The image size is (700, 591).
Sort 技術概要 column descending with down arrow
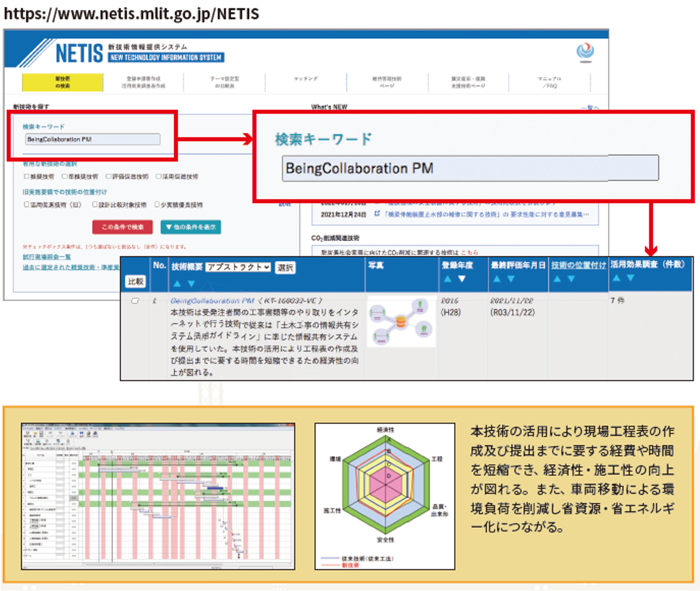[x=192, y=283]
